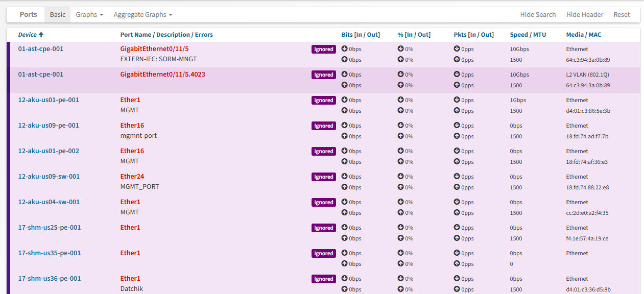Expand the Graphs dropdown menu
Viewport: 644px width, 294px height.
(89, 15)
